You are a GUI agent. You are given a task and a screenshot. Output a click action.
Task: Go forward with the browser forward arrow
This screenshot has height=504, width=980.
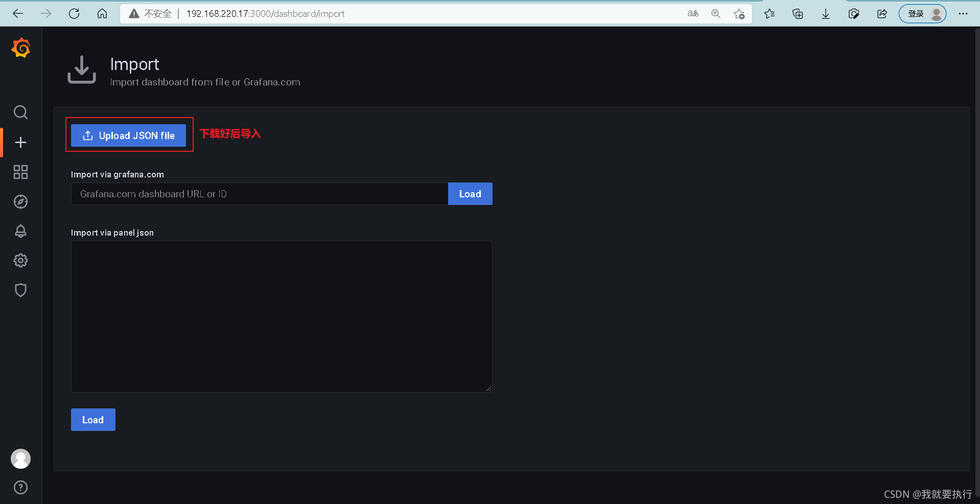pos(46,14)
